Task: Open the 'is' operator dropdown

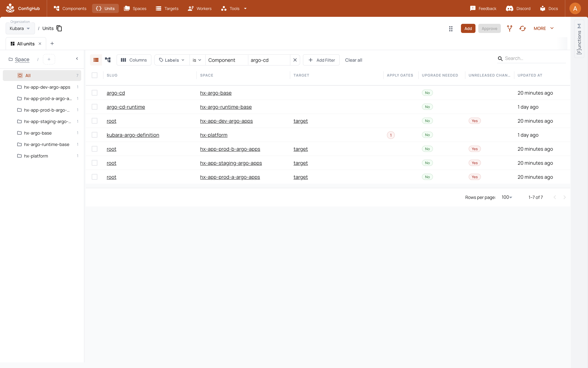Action: point(197,60)
